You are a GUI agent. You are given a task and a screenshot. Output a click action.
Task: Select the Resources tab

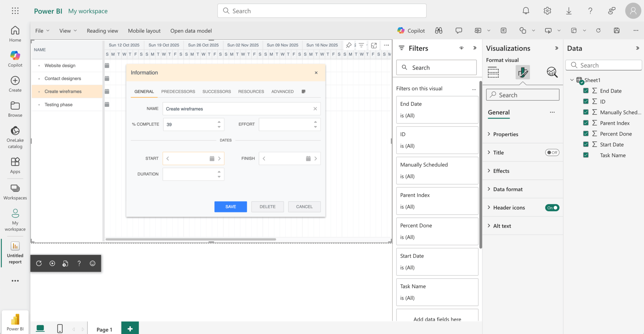(x=251, y=92)
